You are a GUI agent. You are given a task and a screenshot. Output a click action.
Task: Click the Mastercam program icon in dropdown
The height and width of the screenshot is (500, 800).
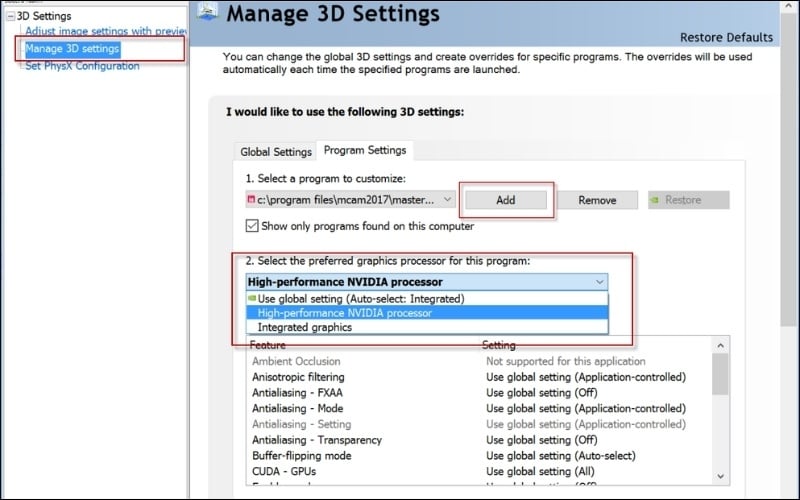(251, 200)
